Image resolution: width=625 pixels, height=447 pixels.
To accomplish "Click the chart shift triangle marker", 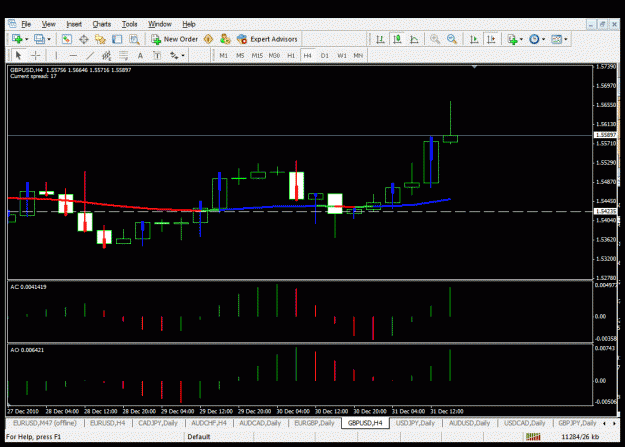I will click(474, 67).
